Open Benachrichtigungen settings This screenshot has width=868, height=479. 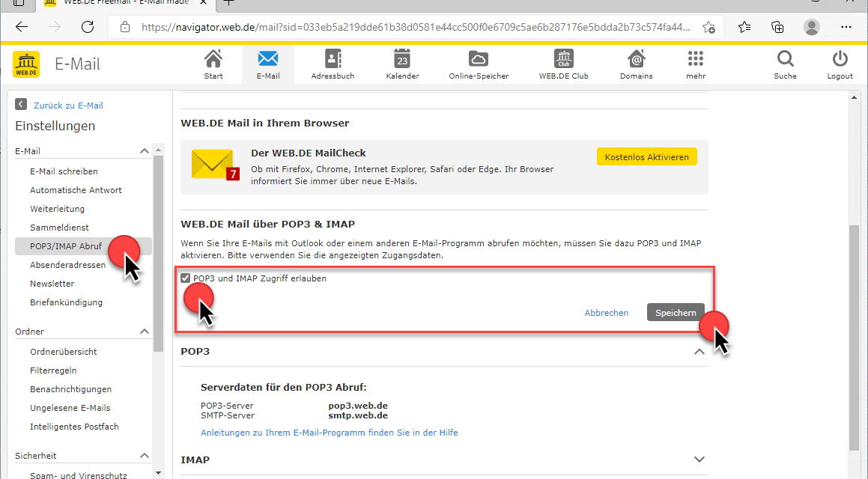pos(71,389)
